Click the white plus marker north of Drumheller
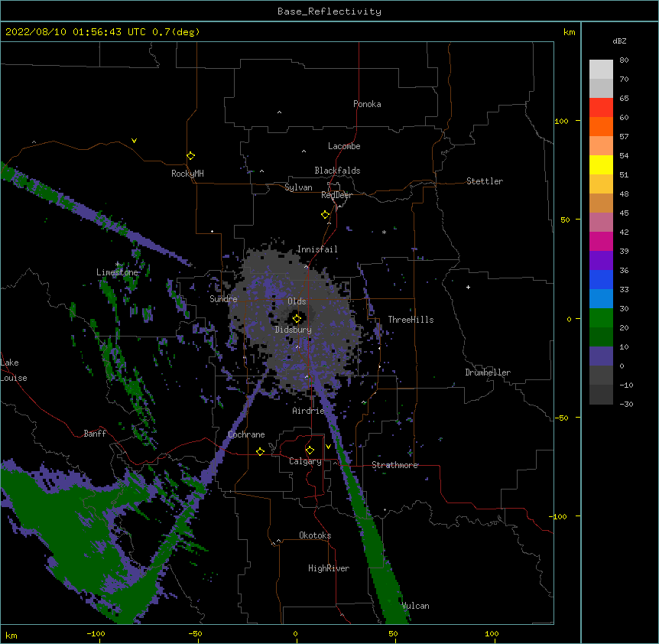The image size is (659, 644). [468, 287]
